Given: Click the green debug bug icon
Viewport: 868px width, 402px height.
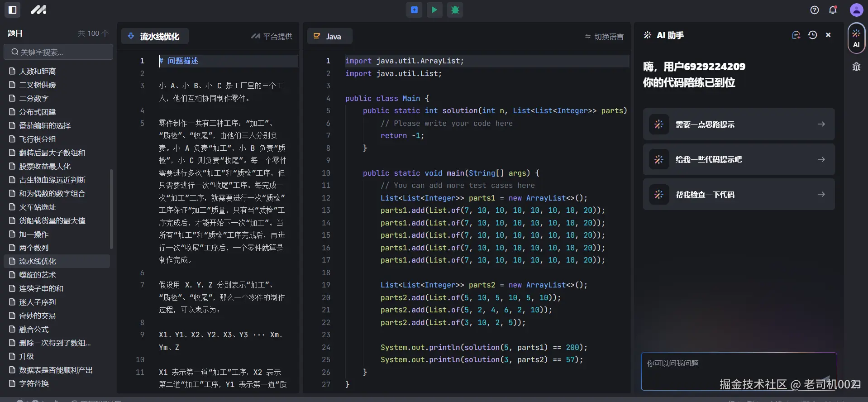Looking at the screenshot, I should click(x=455, y=10).
